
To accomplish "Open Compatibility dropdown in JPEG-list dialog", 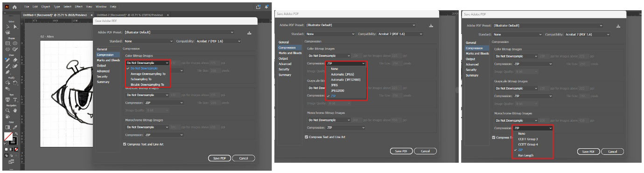I will (400, 34).
